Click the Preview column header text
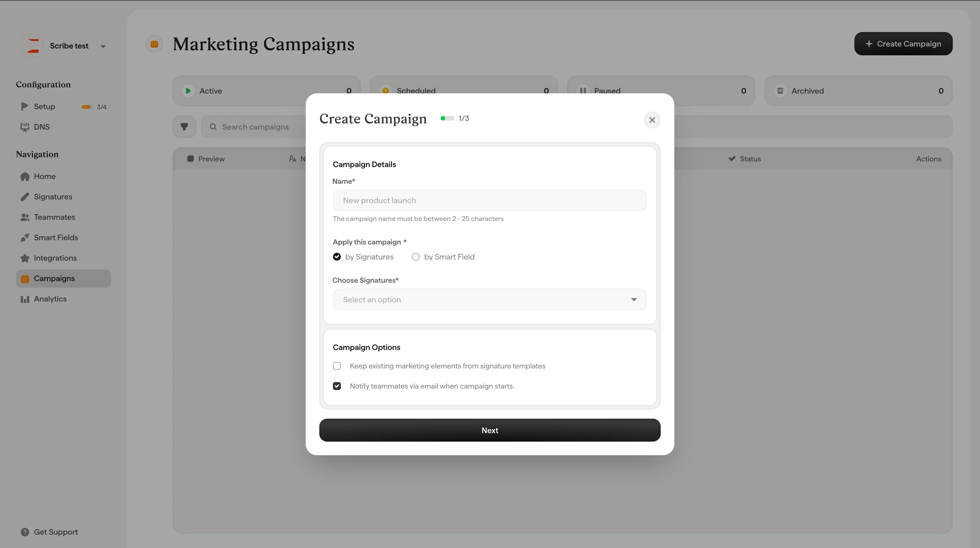This screenshot has height=548, width=980. pos(212,159)
